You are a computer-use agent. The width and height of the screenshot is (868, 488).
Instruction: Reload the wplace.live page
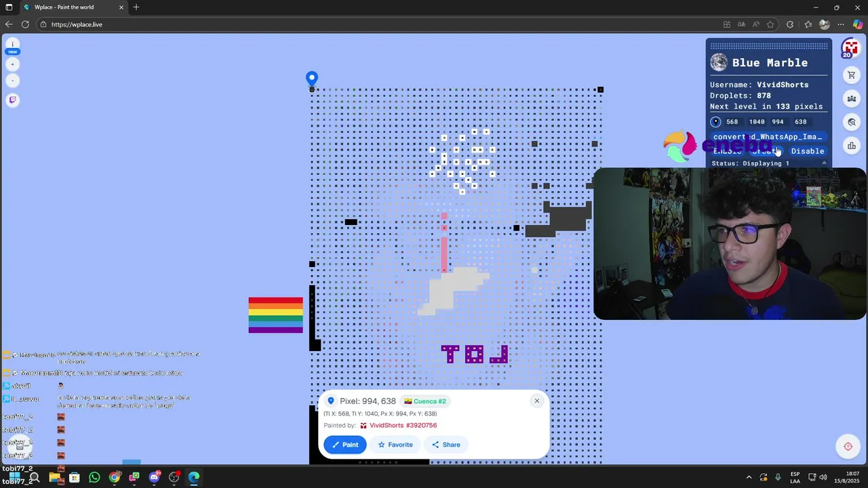[25, 24]
